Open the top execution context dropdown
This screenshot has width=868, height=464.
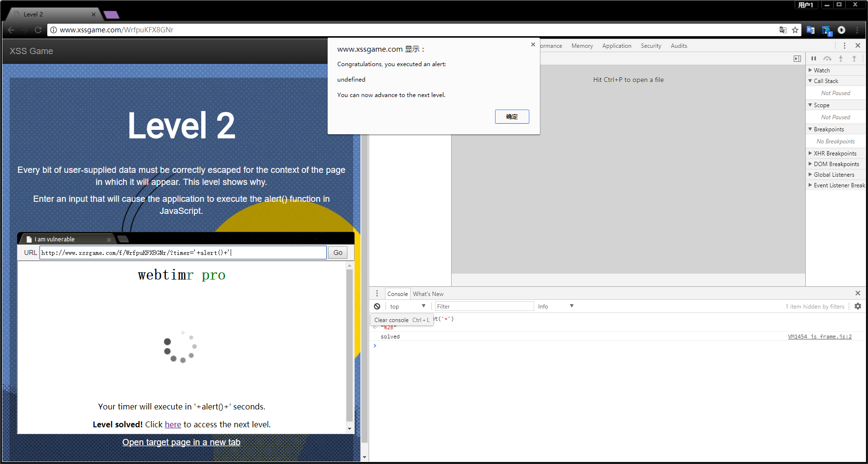pyautogui.click(x=407, y=306)
